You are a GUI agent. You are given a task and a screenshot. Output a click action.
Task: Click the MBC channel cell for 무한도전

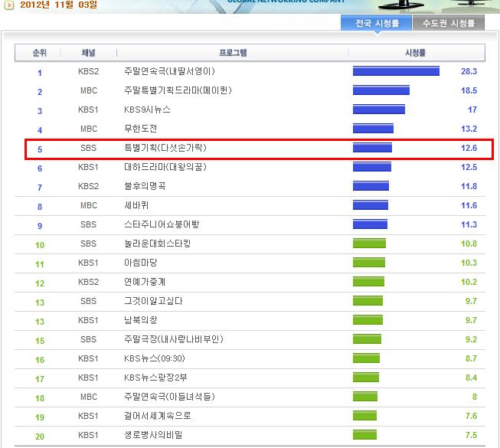89,129
